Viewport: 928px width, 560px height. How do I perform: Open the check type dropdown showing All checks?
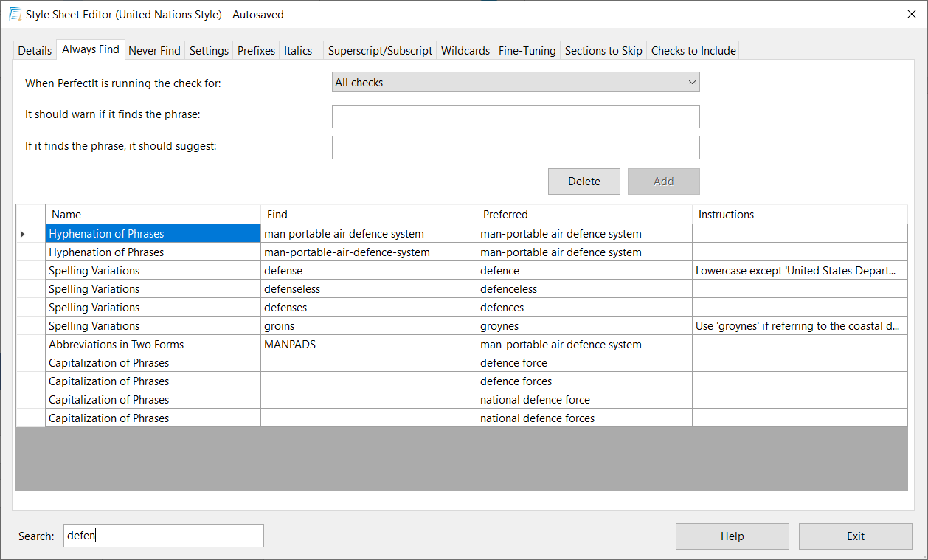point(515,83)
